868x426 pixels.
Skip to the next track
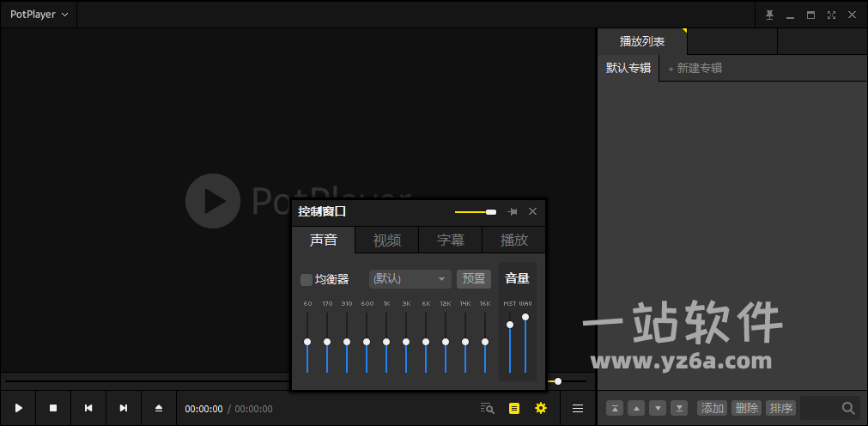tap(124, 408)
